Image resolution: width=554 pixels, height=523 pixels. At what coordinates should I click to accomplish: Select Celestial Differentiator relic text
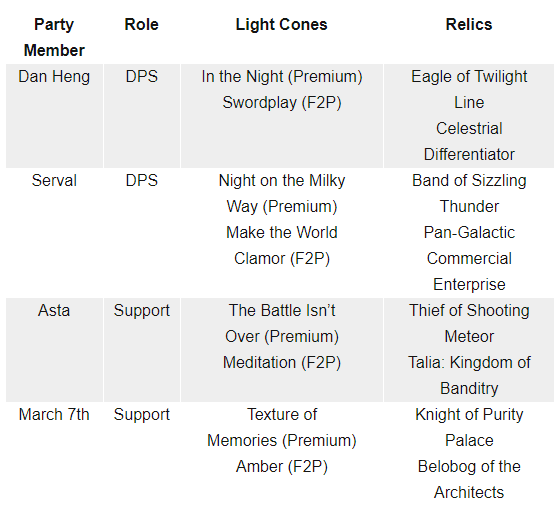point(469,141)
